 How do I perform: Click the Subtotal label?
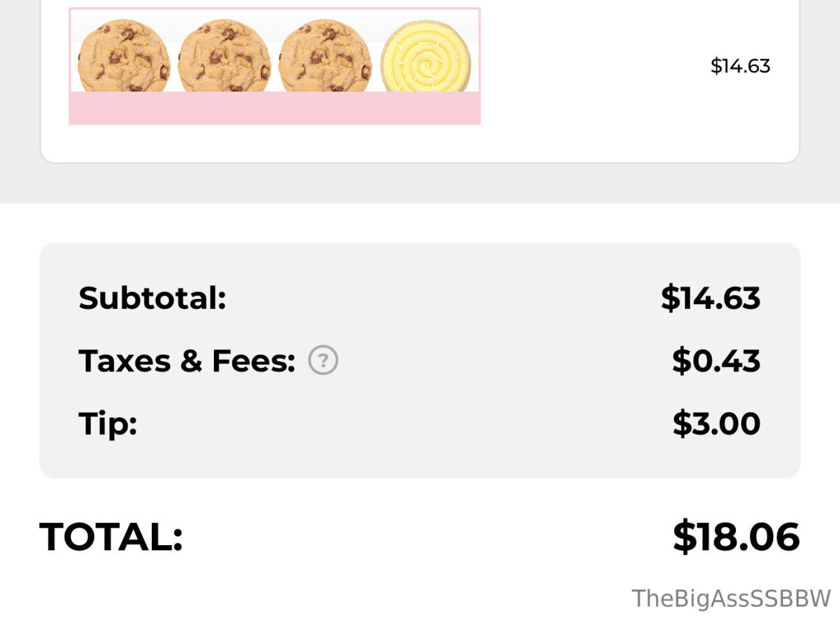pyautogui.click(x=152, y=298)
